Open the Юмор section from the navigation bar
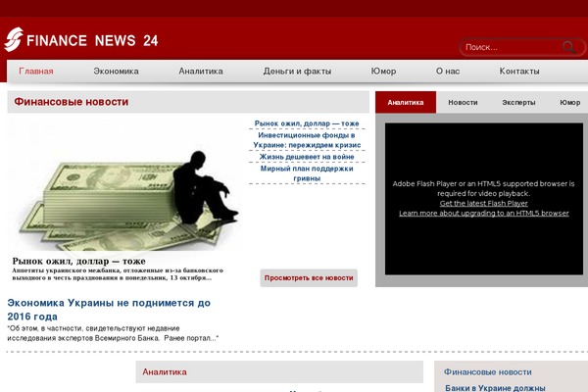This screenshot has height=392, width=588. (384, 72)
